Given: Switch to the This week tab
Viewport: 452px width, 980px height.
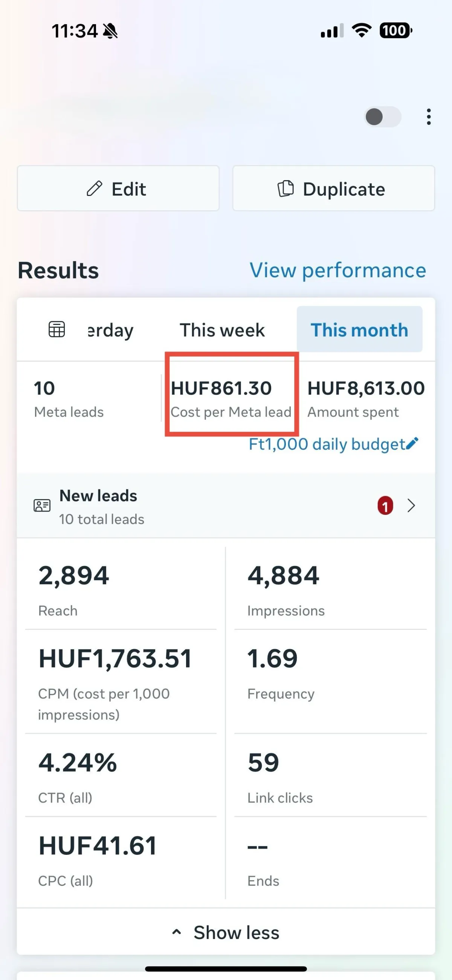Looking at the screenshot, I should 222,330.
